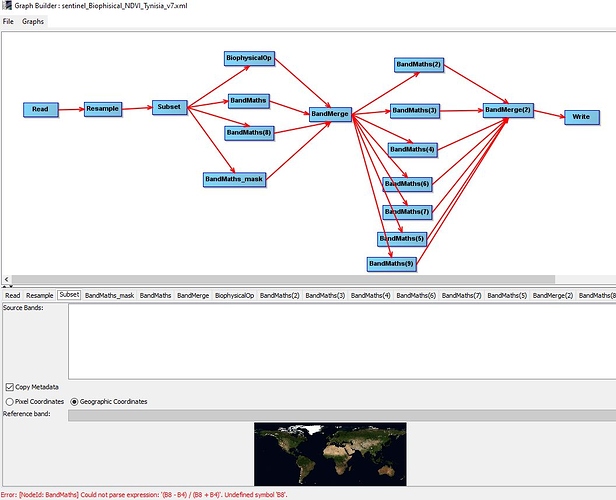Select the BandMaths(7) graph node
Viewport: 616px width, 500px height.
tap(407, 212)
